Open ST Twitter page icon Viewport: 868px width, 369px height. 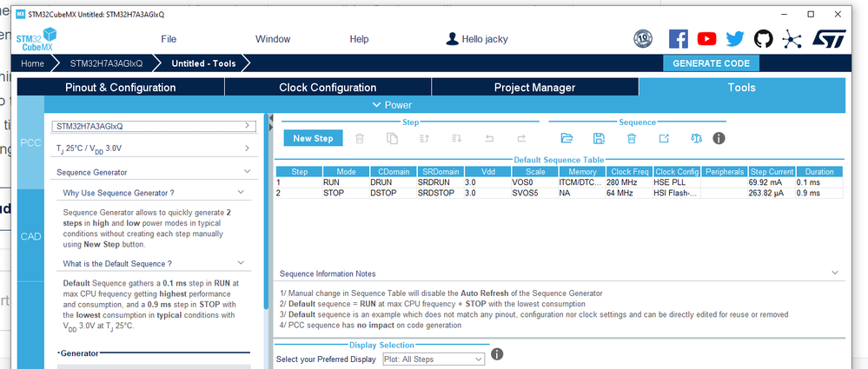pos(735,39)
